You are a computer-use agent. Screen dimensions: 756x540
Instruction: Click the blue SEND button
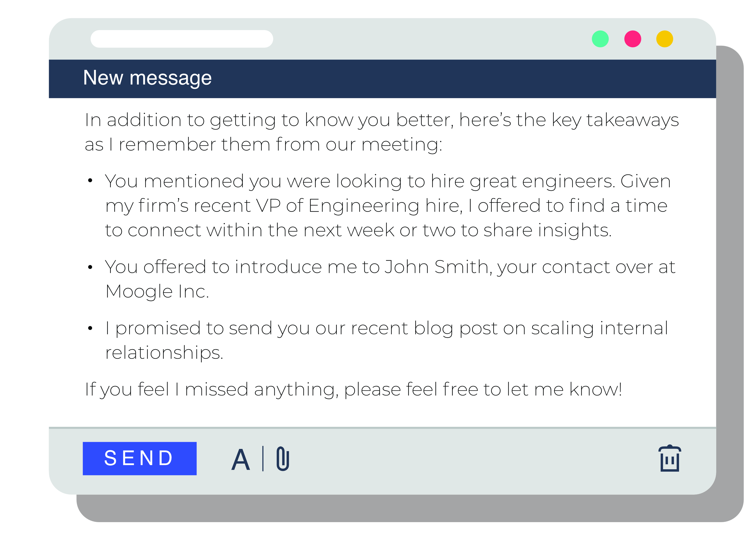(139, 458)
